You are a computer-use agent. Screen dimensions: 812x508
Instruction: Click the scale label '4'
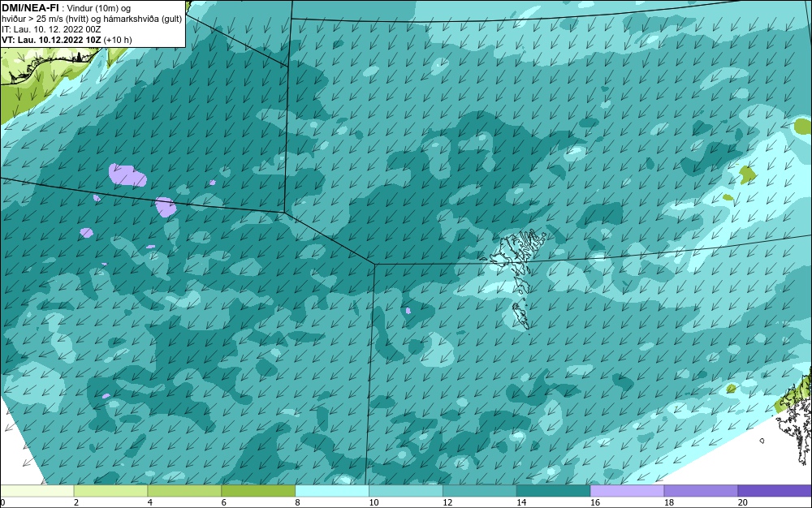149,502
